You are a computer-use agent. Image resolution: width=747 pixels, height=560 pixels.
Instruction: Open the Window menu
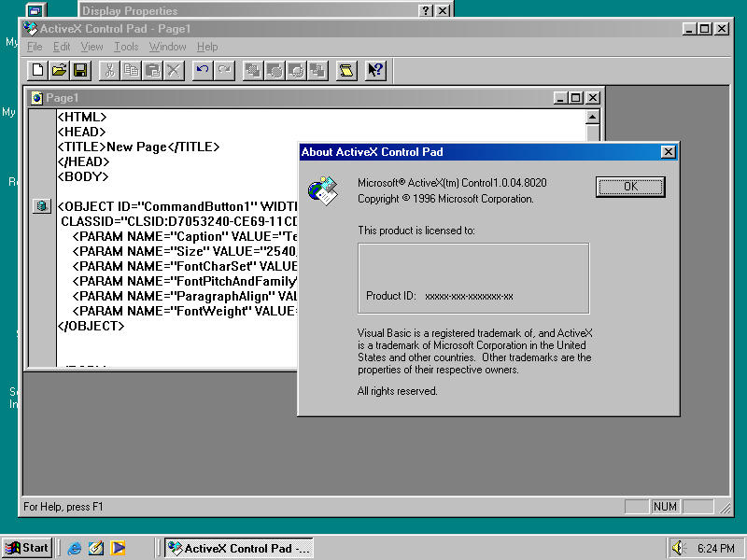pyautogui.click(x=168, y=47)
